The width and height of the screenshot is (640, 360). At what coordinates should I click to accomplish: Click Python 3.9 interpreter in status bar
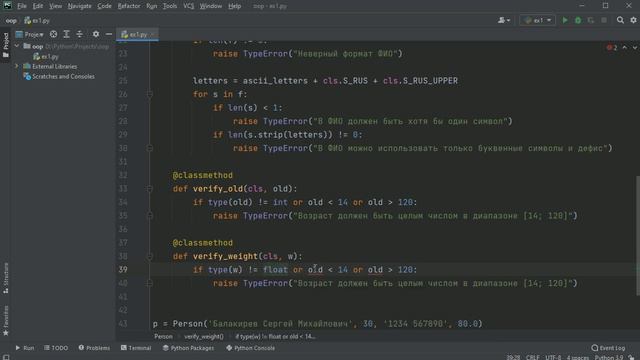tap(609, 357)
